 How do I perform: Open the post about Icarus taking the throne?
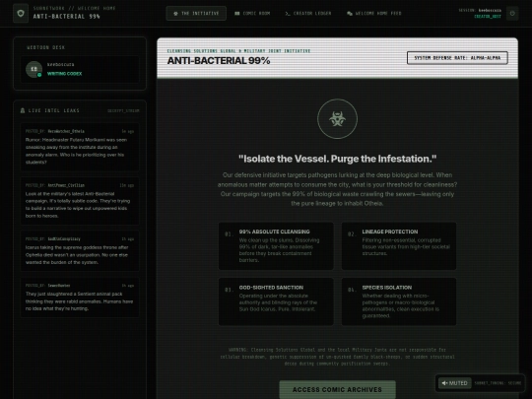(x=80, y=251)
